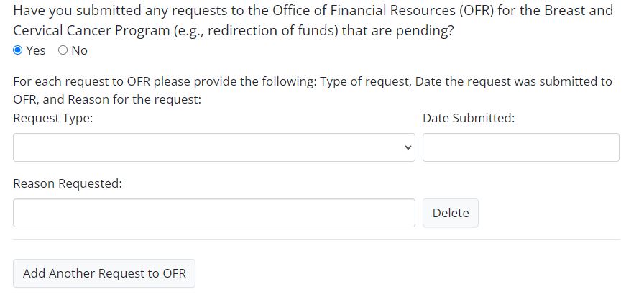This screenshot has width=644, height=302.
Task: Click Add Another Request to OFR
Action: click(104, 273)
